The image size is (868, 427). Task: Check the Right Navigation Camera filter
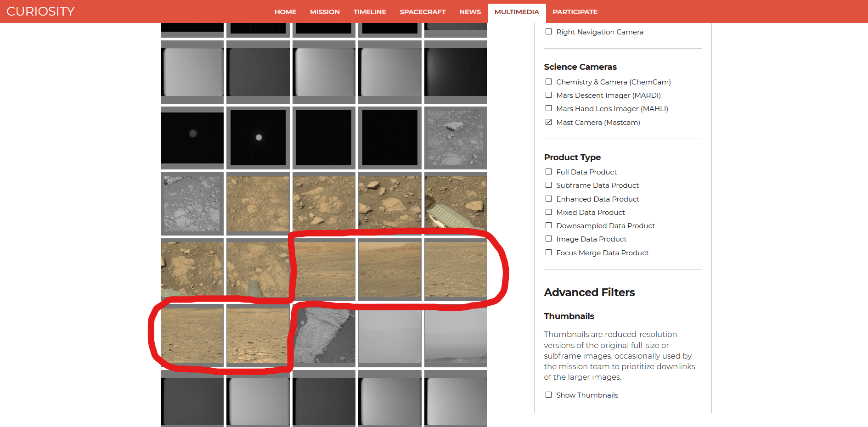(x=549, y=32)
